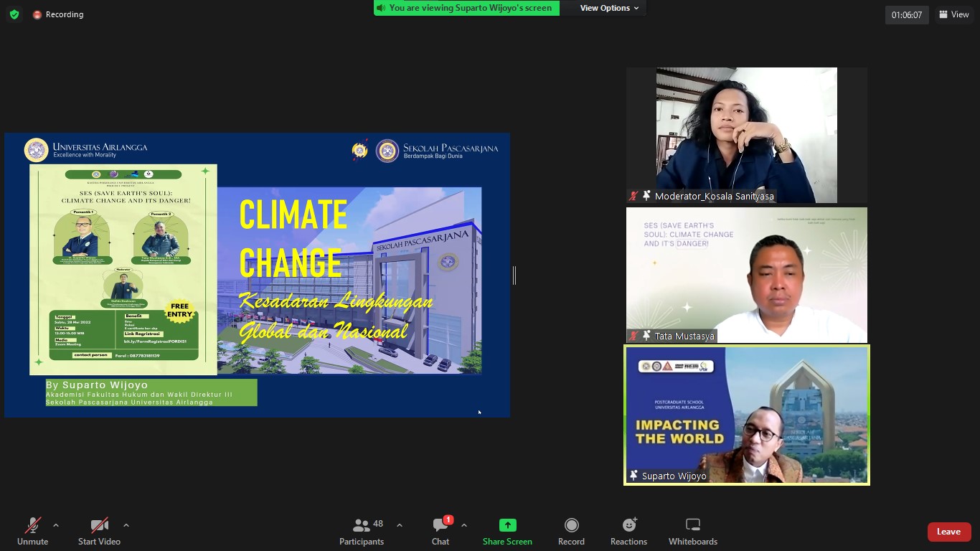Click the Recording status indicator
Screen dimensions: 980x551
[58, 14]
